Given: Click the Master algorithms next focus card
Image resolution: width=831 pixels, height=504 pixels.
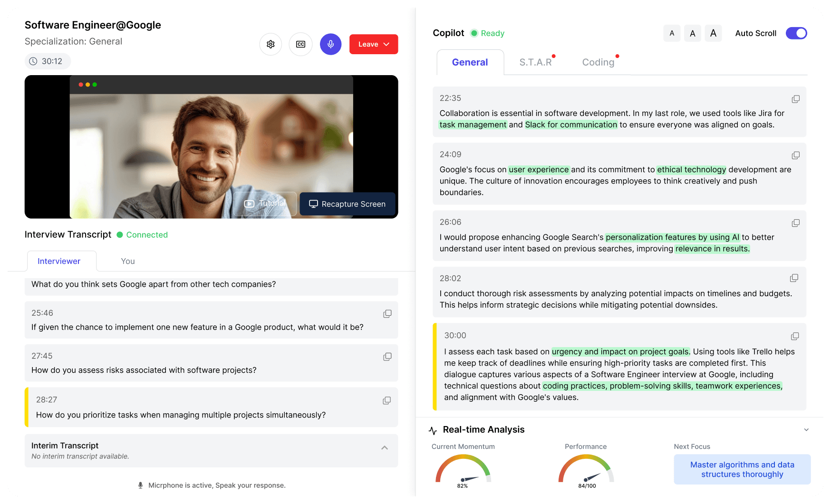Looking at the screenshot, I should 742,469.
